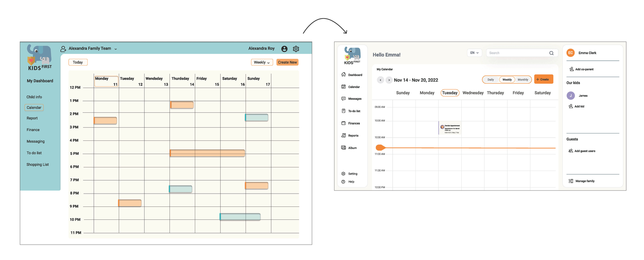Select the Saturday header in Hello Emma calendar
Image resolution: width=644 pixels, height=260 pixels.
tap(542, 93)
